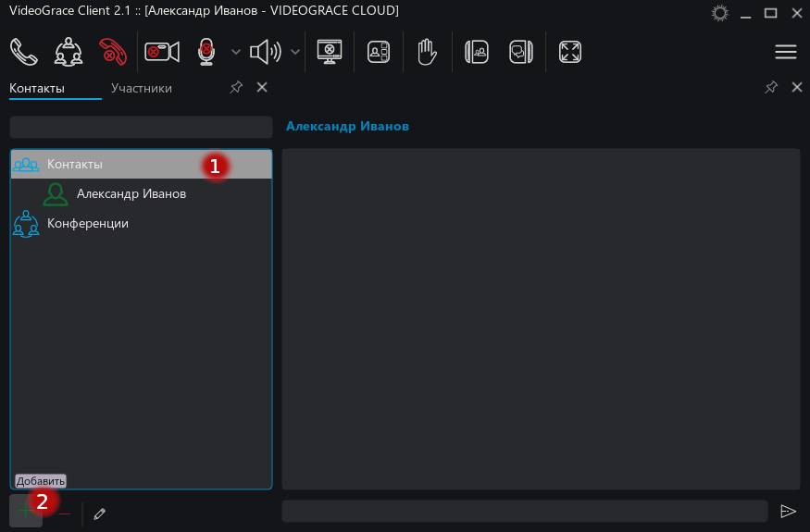
Task: Open the microphone device dropdown arrow
Action: (236, 52)
